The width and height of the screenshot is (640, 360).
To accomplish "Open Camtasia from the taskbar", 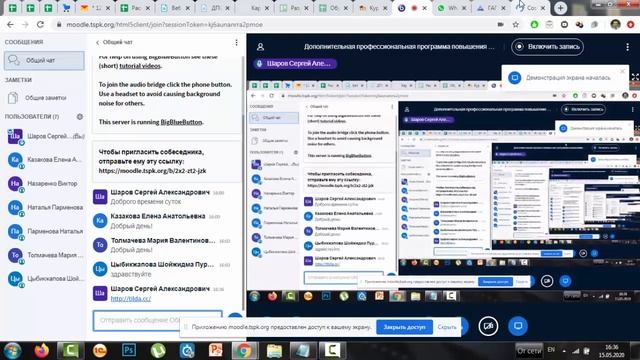I will (70, 351).
